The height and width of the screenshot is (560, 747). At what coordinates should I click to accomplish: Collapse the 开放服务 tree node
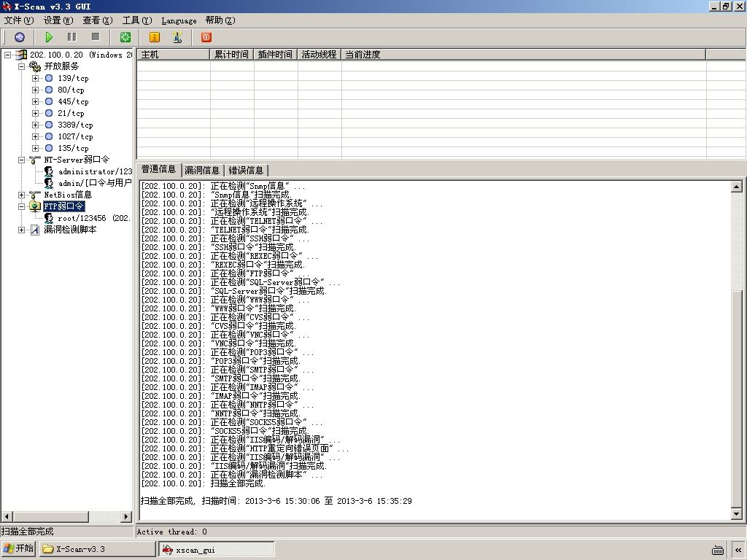point(21,66)
